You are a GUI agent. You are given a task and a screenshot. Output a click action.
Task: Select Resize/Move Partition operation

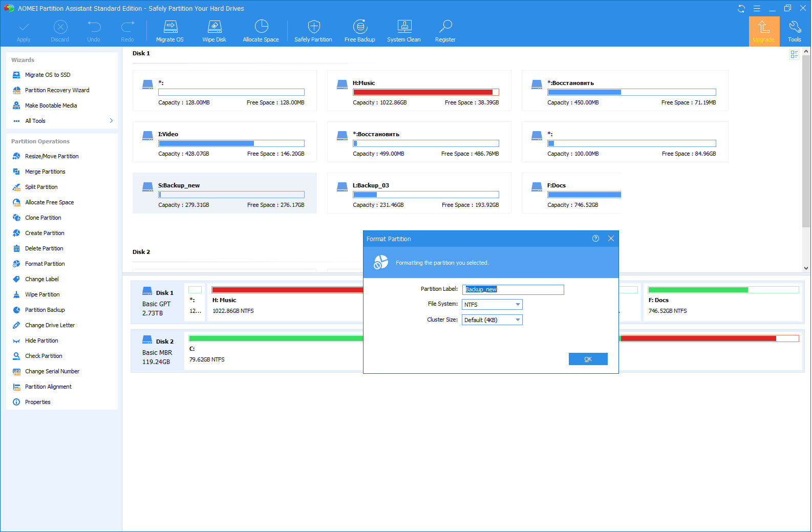(52, 156)
